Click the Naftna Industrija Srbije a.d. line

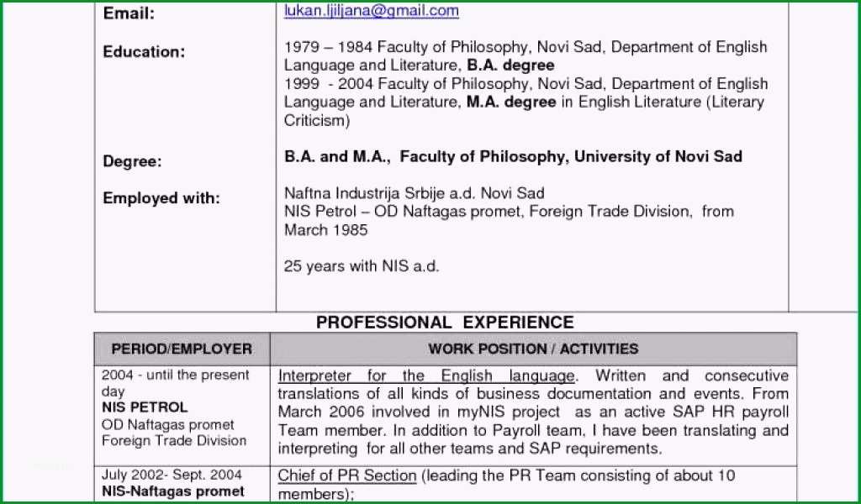tap(414, 193)
